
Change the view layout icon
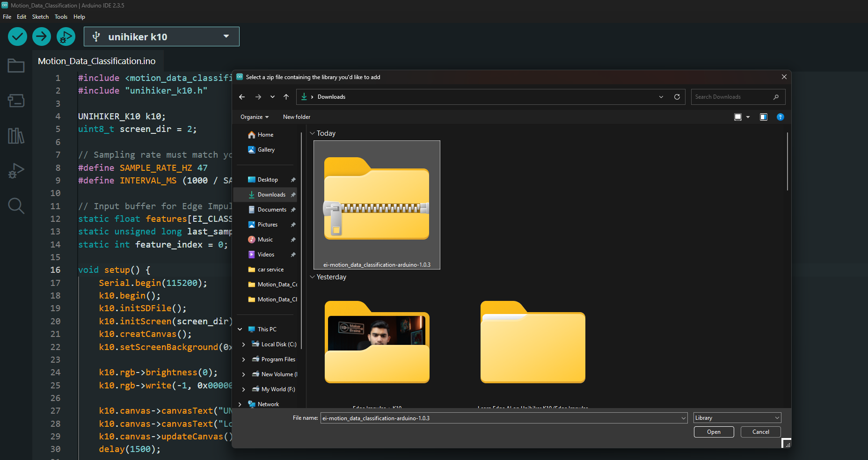coord(738,117)
